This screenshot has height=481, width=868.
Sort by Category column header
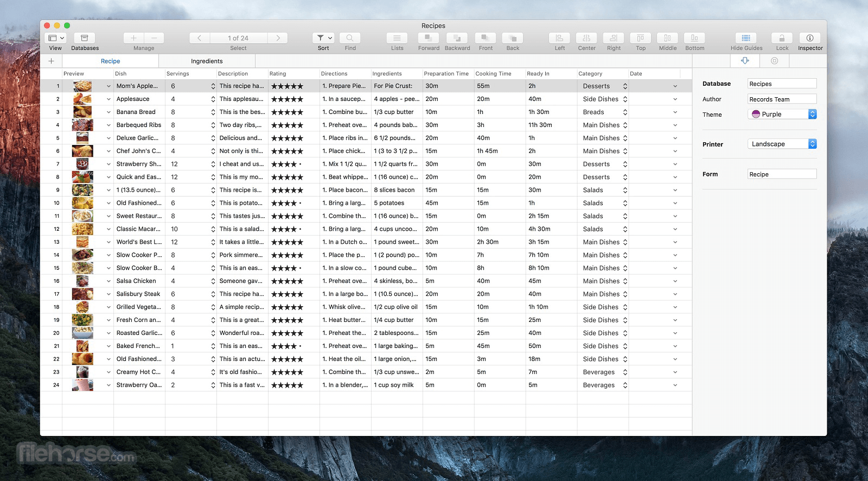coord(603,73)
